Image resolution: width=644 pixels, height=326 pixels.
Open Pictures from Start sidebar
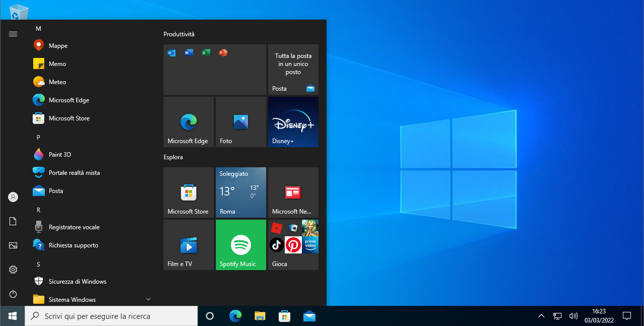[x=13, y=245]
